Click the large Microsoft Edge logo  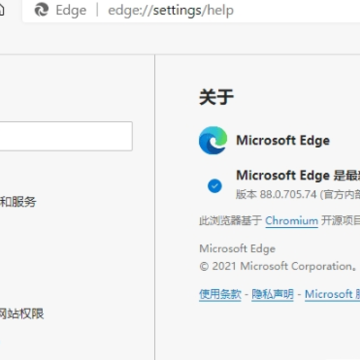coord(213,140)
